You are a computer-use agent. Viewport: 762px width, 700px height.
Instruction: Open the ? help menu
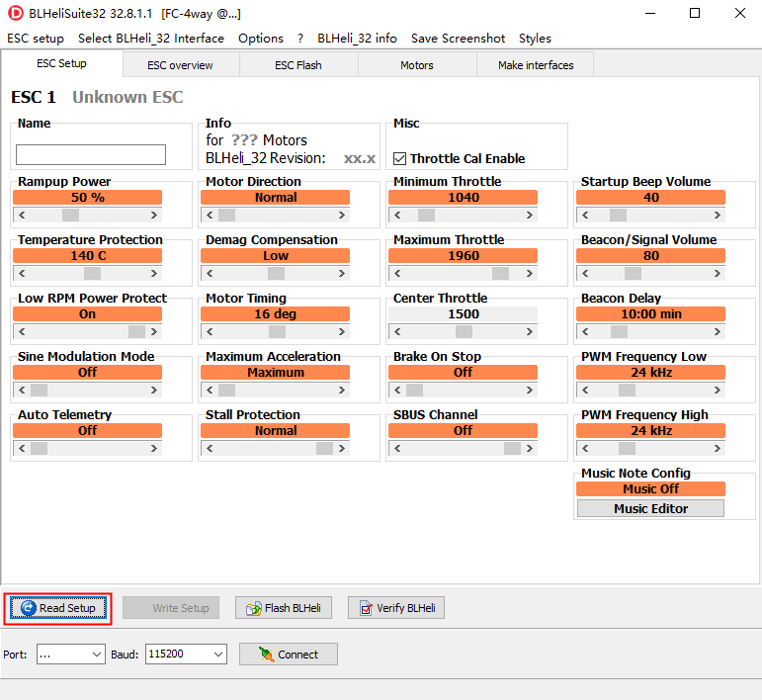click(x=300, y=39)
